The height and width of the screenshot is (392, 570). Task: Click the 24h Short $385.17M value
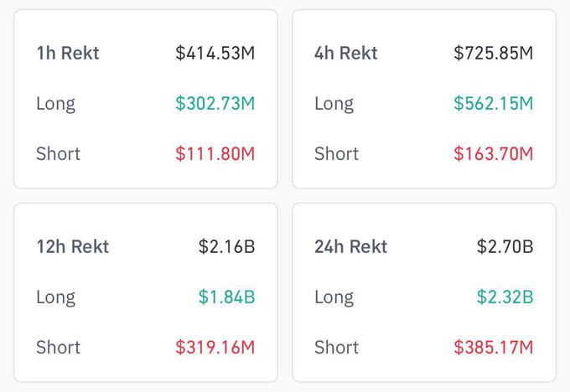tap(493, 348)
